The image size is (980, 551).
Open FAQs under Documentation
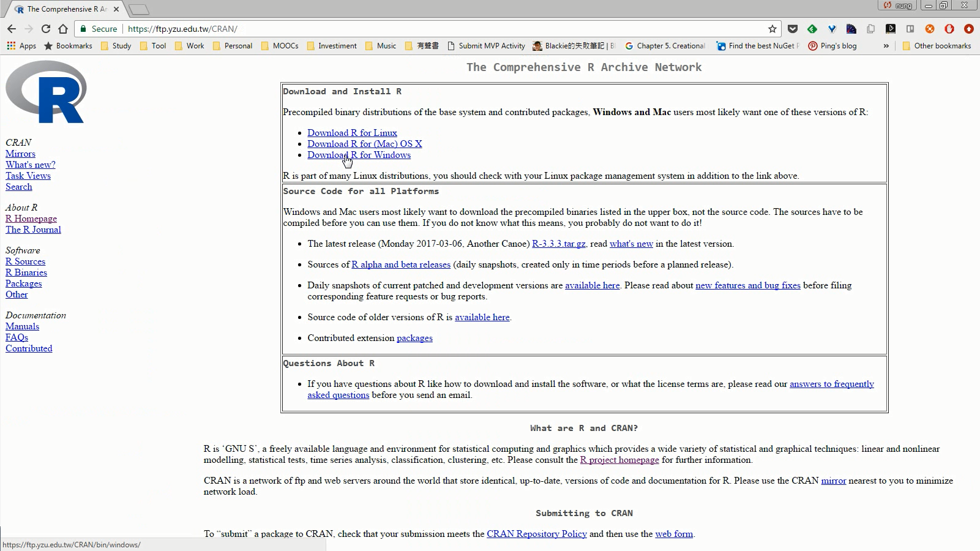pos(17,337)
